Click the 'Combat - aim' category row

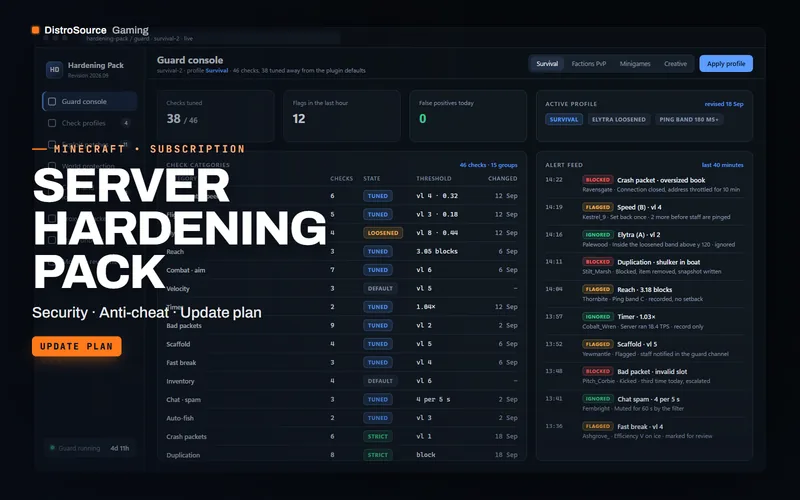tap(342, 270)
